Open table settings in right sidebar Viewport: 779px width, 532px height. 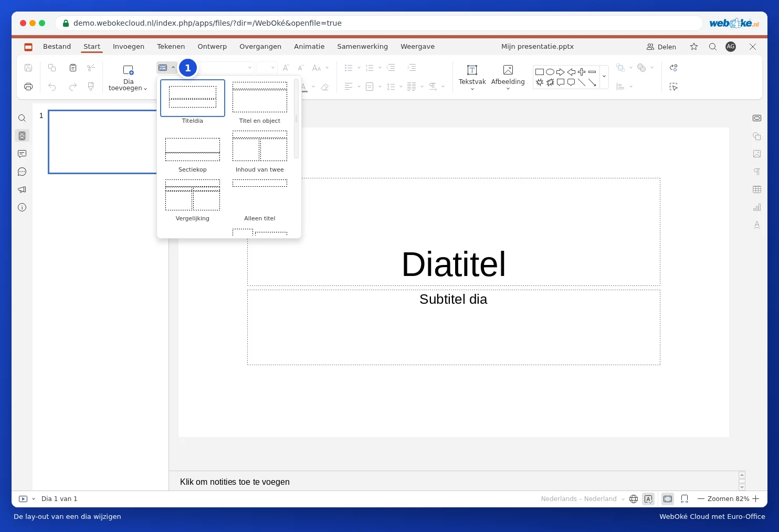[757, 189]
